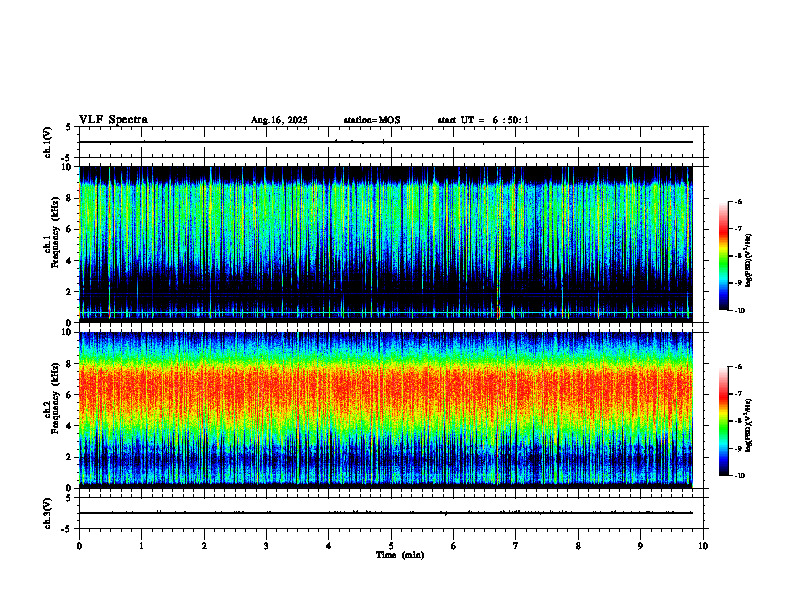
Task: Select the "Aug.16, 2025" date text
Action: 279,120
